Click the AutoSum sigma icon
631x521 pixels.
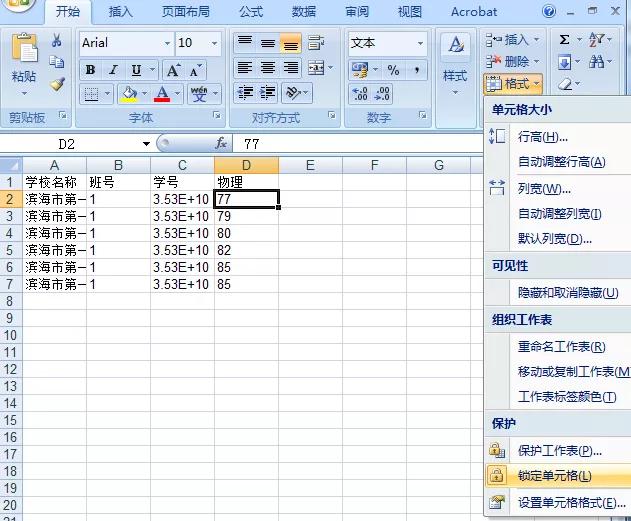point(565,40)
